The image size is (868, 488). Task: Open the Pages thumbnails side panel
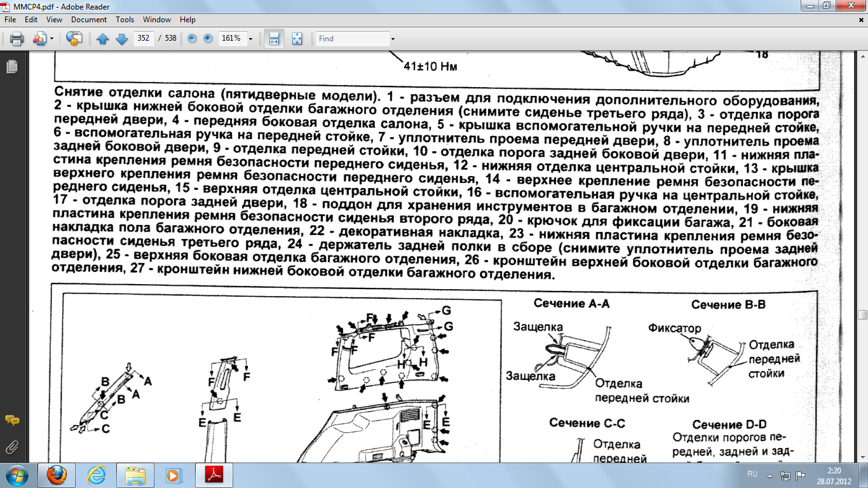[x=11, y=66]
